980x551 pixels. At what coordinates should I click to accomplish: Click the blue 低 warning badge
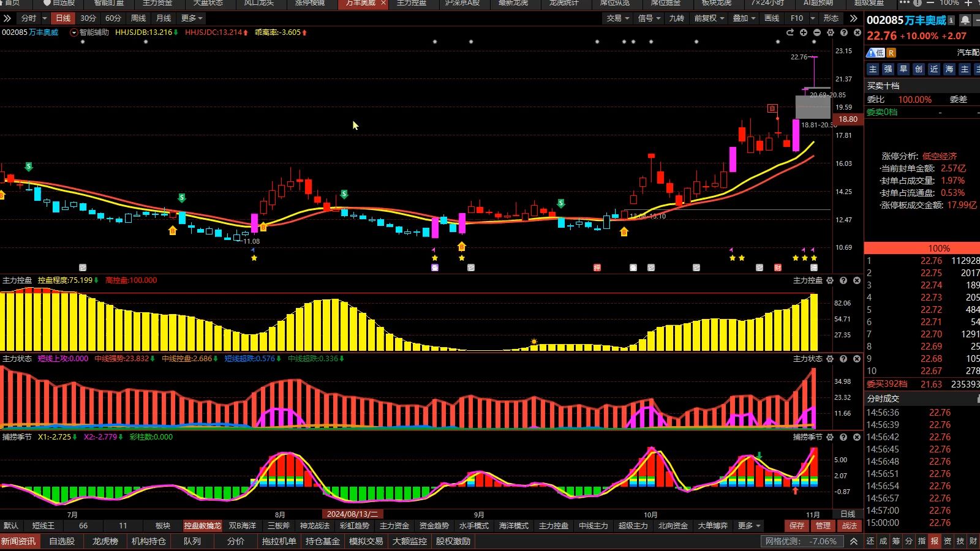click(876, 53)
